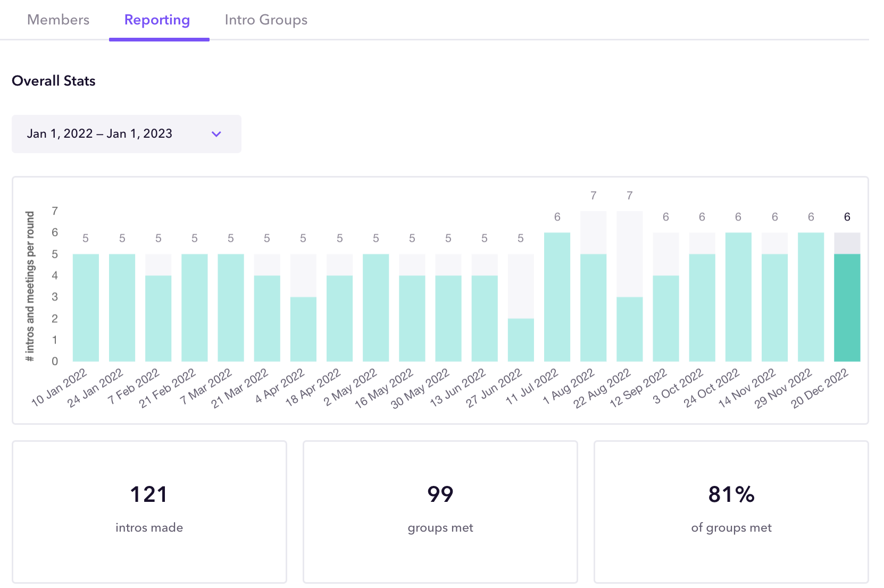This screenshot has width=884, height=588.
Task: Select the 29 Nov 2022 bar
Action: coord(811,297)
